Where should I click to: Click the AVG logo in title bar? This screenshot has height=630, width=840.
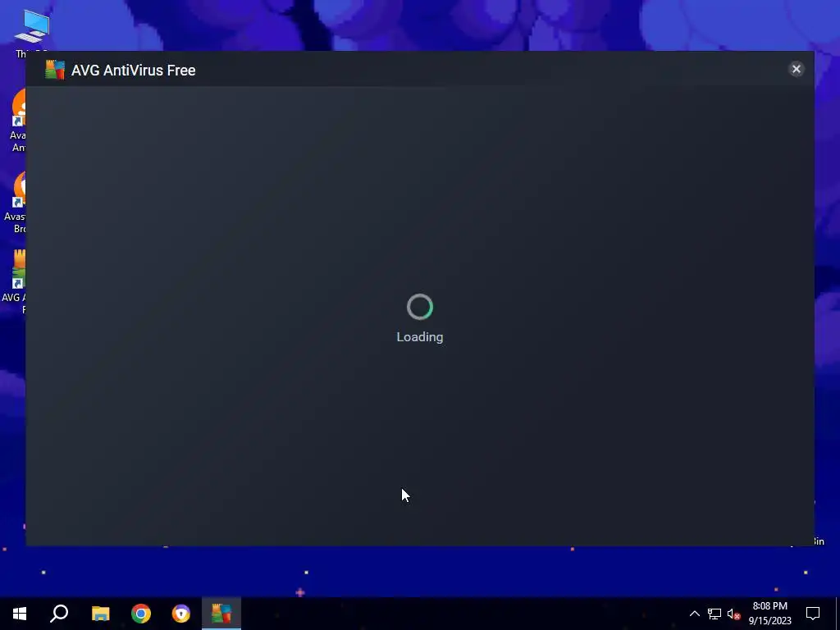[55, 70]
